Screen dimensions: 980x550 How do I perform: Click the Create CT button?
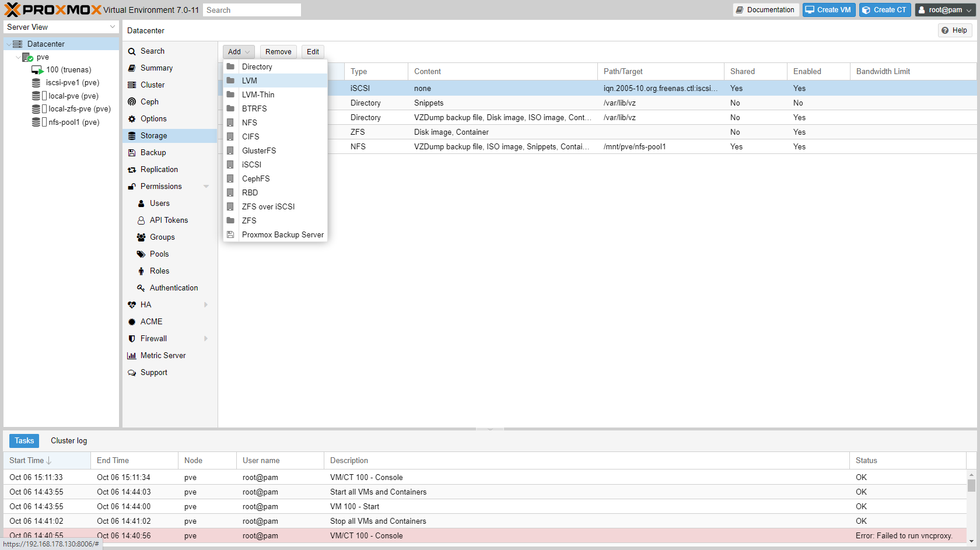(x=885, y=10)
